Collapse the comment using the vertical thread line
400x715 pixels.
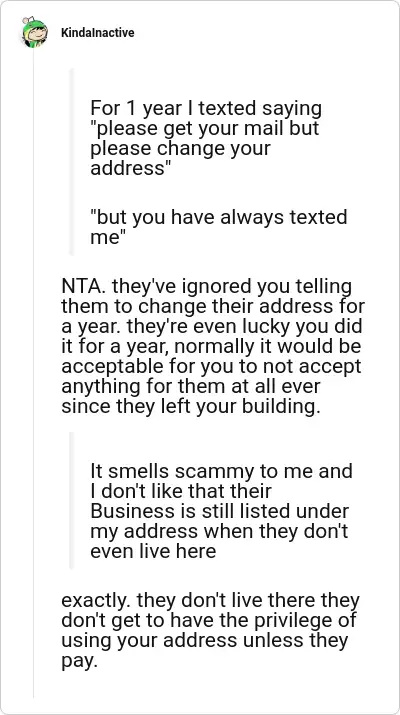pos(33,373)
